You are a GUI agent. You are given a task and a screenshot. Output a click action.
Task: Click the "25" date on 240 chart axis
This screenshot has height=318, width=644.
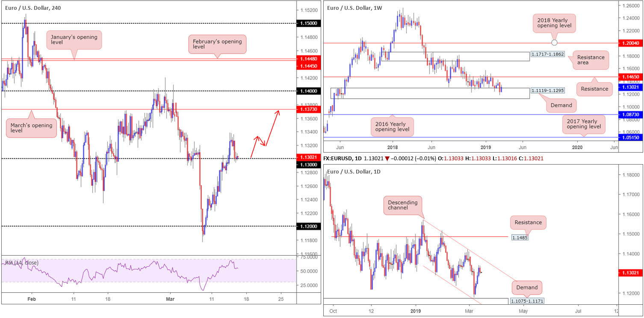click(x=281, y=299)
